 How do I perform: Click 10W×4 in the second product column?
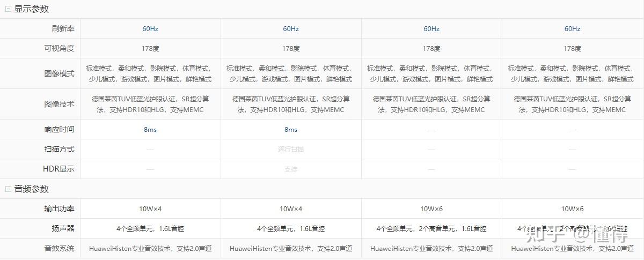click(291, 209)
